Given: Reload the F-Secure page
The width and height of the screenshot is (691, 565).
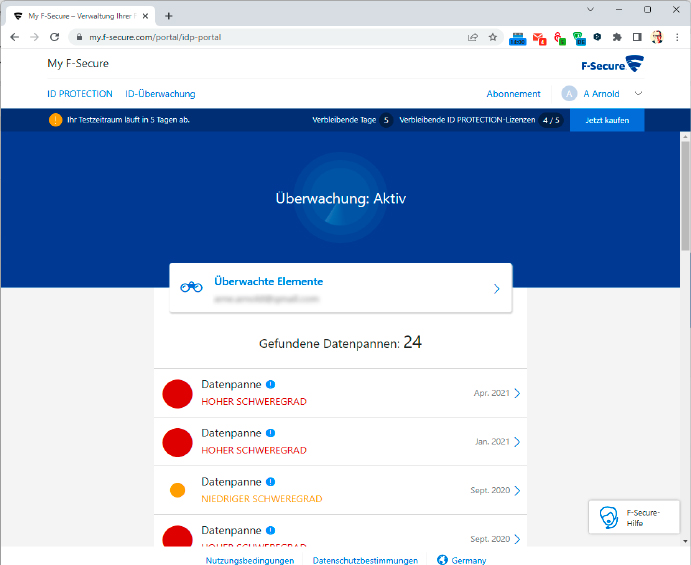Looking at the screenshot, I should point(55,37).
